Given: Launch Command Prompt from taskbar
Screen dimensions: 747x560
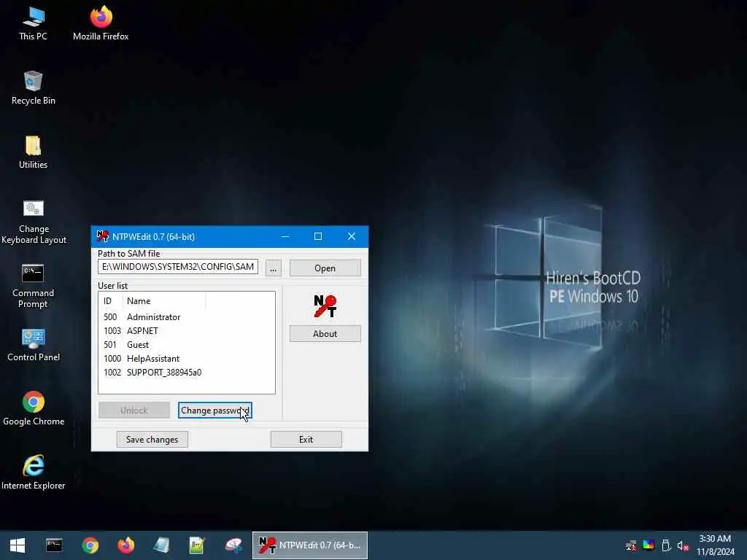Looking at the screenshot, I should pyautogui.click(x=54, y=545).
